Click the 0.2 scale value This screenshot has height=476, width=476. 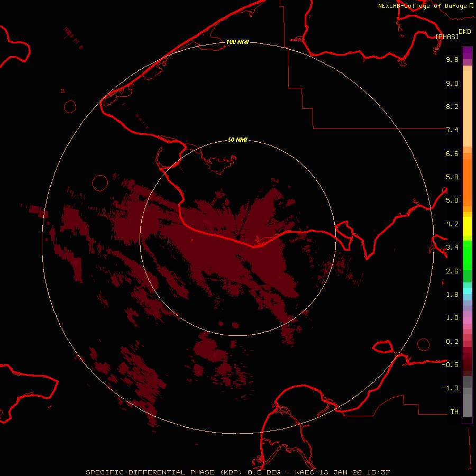[x=452, y=342]
